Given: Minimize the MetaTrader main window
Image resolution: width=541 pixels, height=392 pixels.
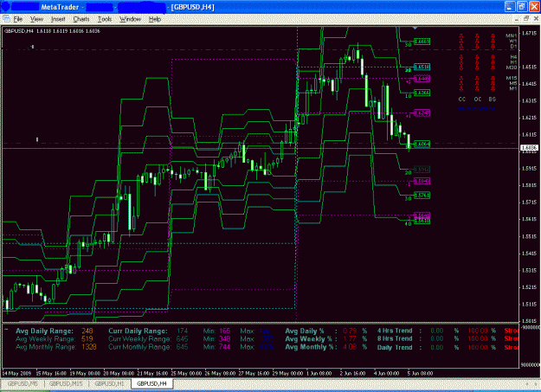Looking at the screenshot, I should pyautogui.click(x=510, y=7).
